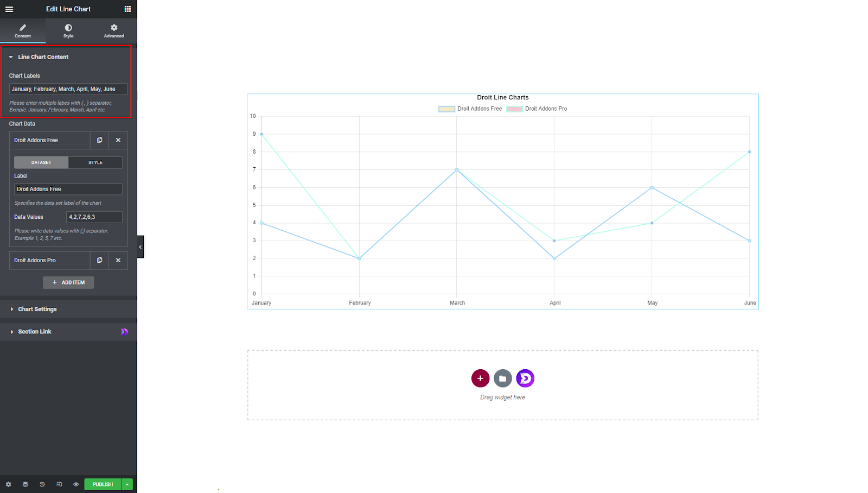Open the Elementor hamburger menu
Image resolution: width=868 pixels, height=493 pixels.
(9, 9)
